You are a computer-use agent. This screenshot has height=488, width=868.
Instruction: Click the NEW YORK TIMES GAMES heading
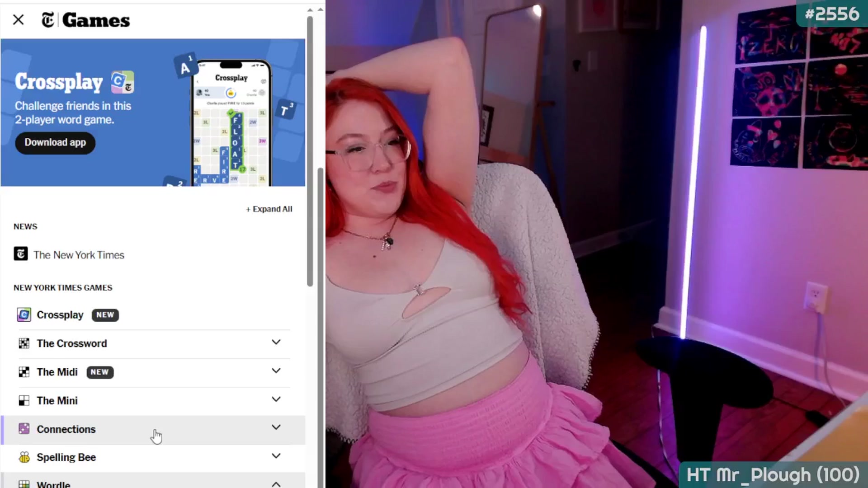coord(63,288)
